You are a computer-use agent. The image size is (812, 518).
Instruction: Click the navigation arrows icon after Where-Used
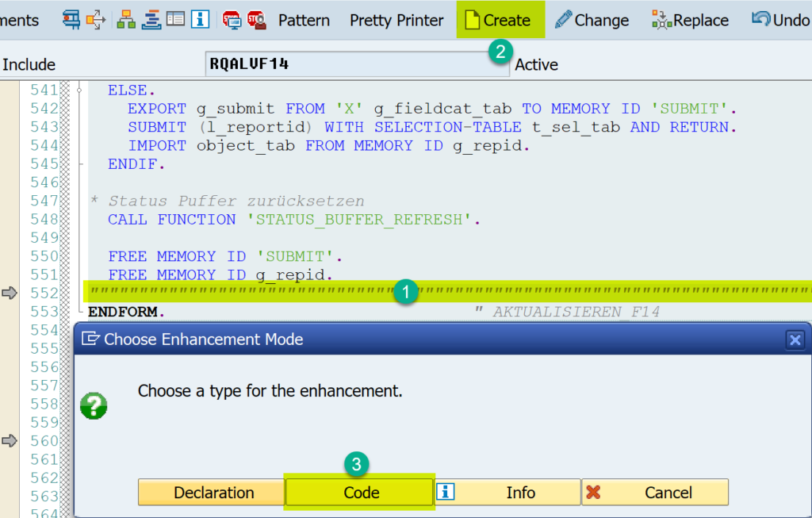pos(95,19)
